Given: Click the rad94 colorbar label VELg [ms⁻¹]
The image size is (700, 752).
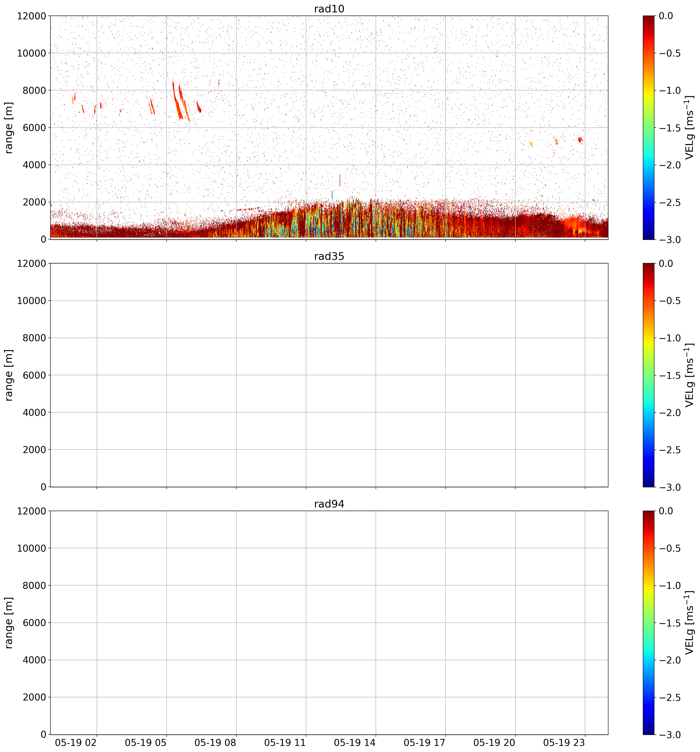Looking at the screenshot, I should click(689, 623).
